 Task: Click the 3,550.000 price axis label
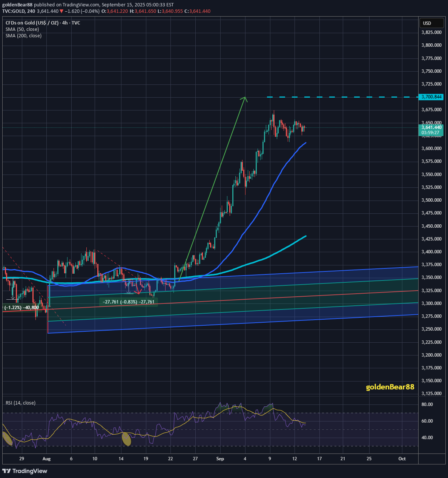click(x=431, y=175)
